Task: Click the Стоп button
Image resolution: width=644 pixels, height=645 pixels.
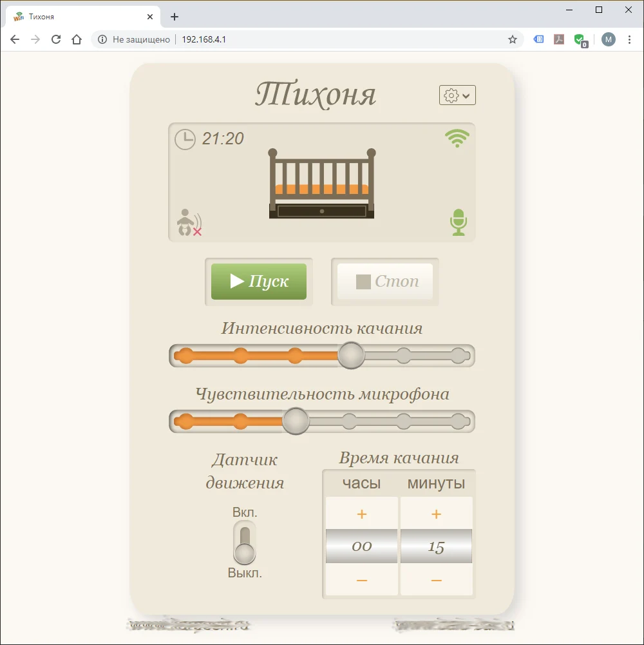Action: [x=385, y=282]
